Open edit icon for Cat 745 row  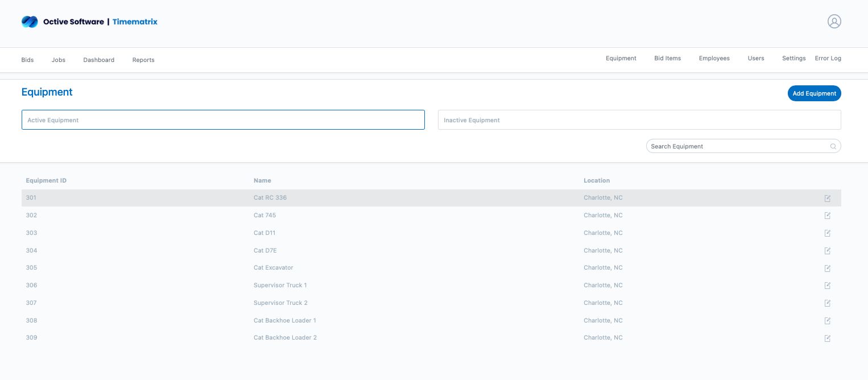click(827, 216)
